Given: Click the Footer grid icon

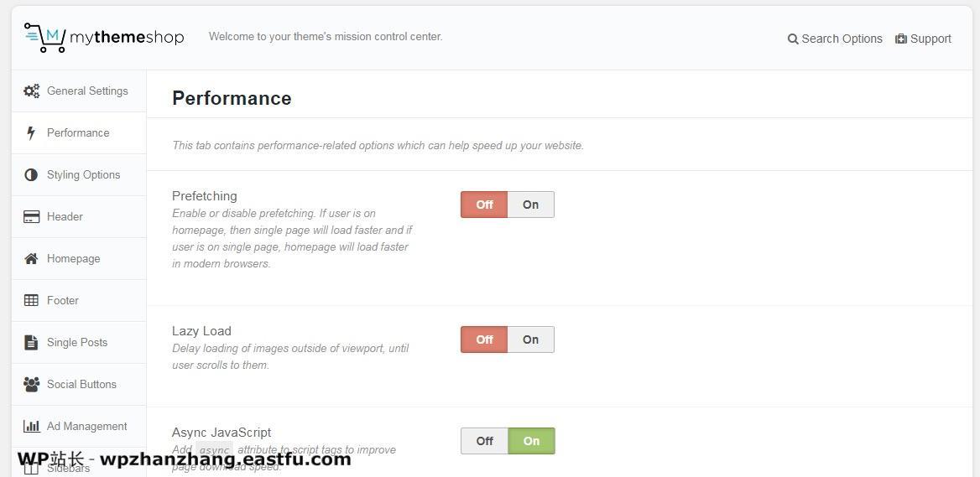Looking at the screenshot, I should tap(31, 300).
